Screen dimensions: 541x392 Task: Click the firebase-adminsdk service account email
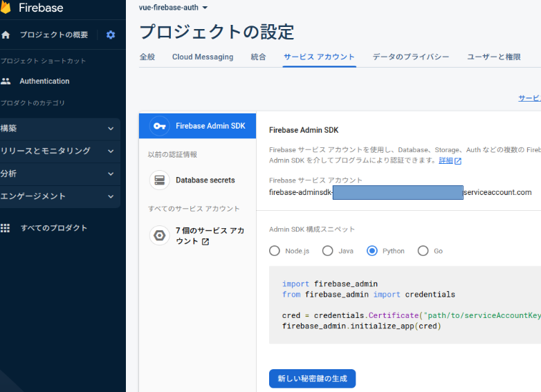(401, 192)
